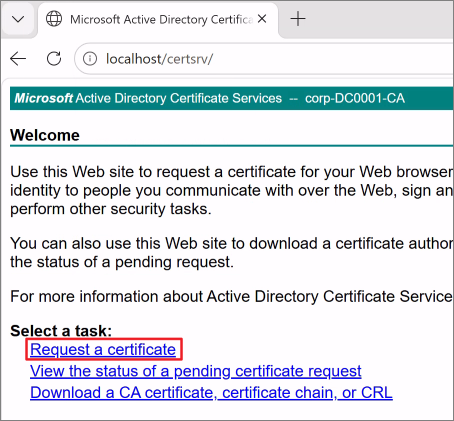Reload the certsrv page
Screen dimensions: 454x421
tap(54, 59)
